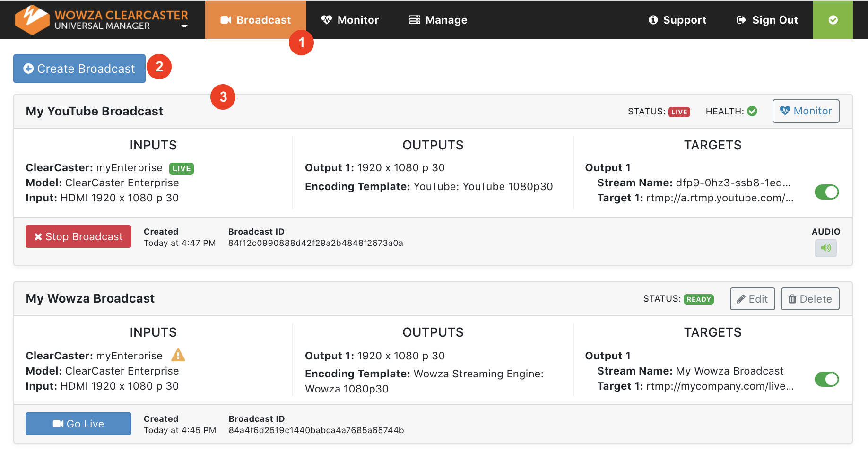Image resolution: width=868 pixels, height=453 pixels.
Task: Click the target URL rtmp://mycompany.com/live...
Action: [x=720, y=386]
